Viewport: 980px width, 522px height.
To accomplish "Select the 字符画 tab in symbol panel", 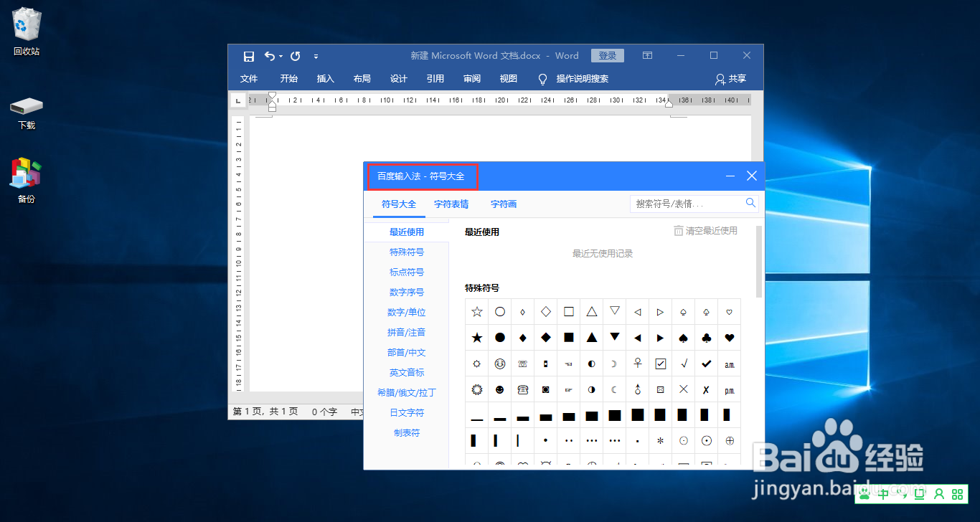I will click(x=504, y=204).
